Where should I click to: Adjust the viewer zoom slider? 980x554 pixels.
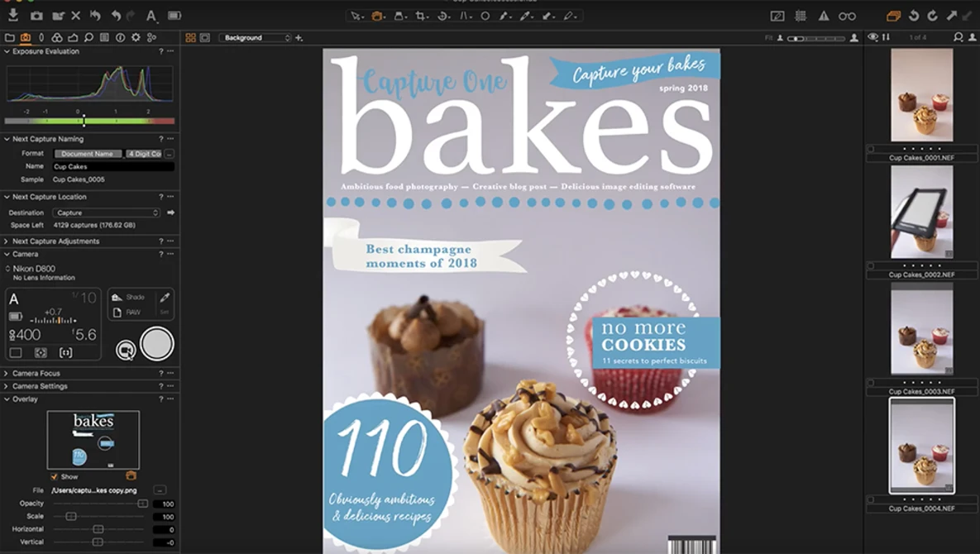tap(815, 38)
